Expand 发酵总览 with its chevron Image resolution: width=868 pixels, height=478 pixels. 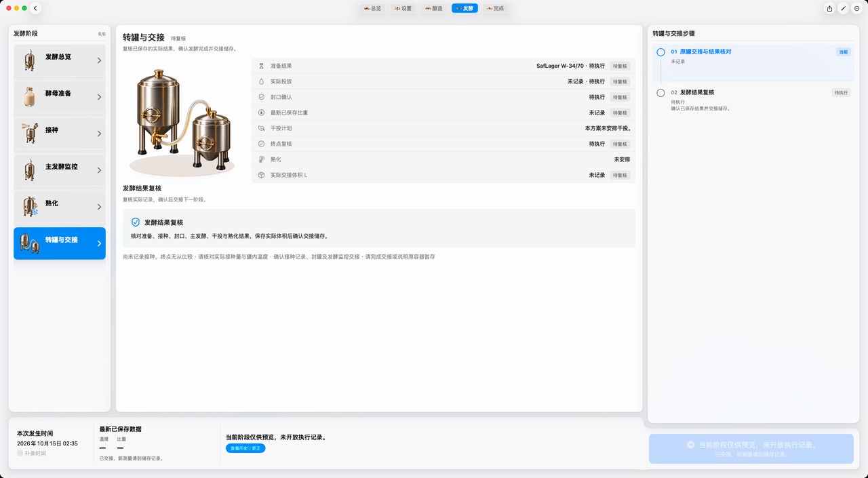(99, 60)
